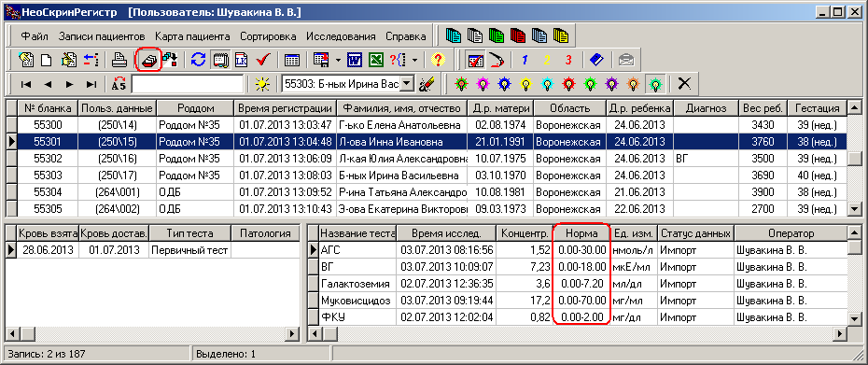Click the Роддом column header
This screenshot has height=365, width=868.
coord(195,108)
